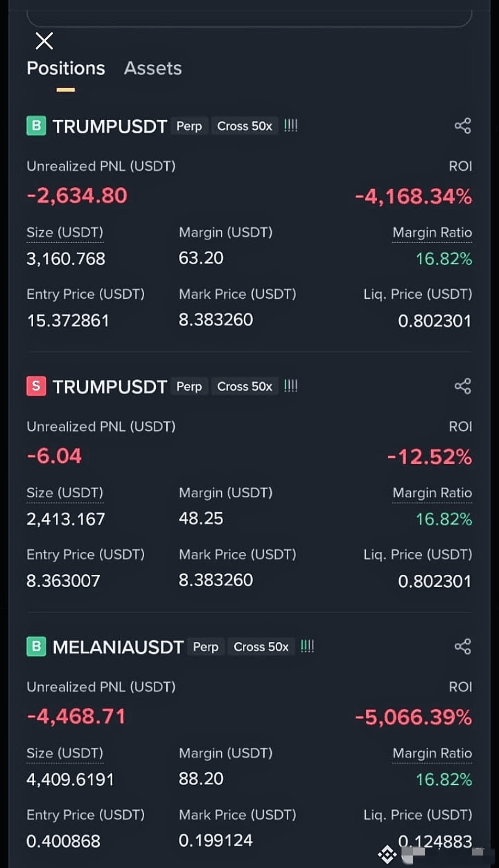This screenshot has width=499, height=868.
Task: Share the TRUMPUSDT short position
Action: [x=462, y=386]
